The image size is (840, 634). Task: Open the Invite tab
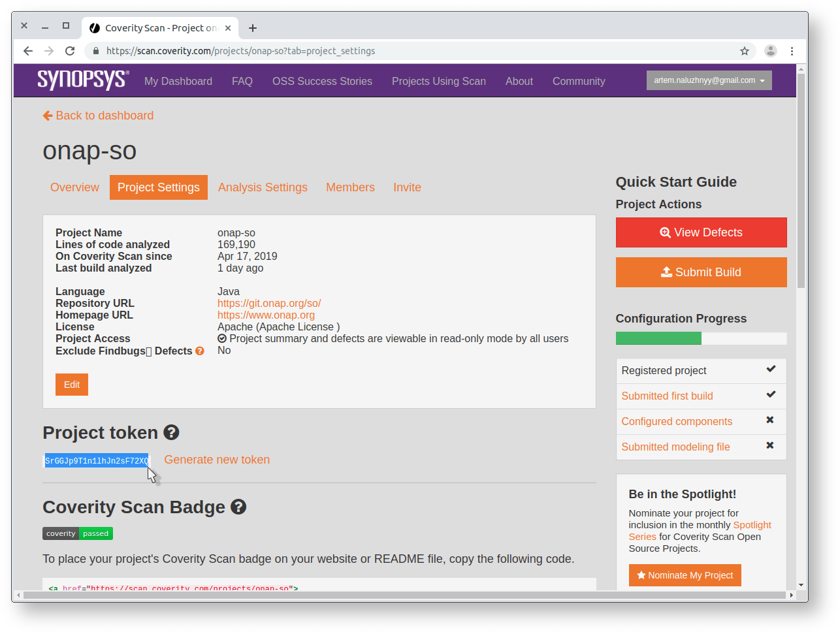tap(407, 187)
